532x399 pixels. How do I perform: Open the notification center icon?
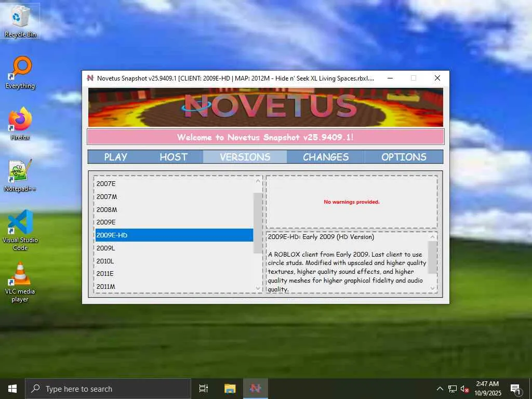[515, 389]
